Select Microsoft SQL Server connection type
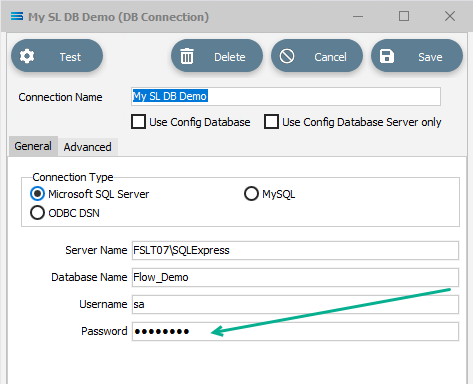 37,194
